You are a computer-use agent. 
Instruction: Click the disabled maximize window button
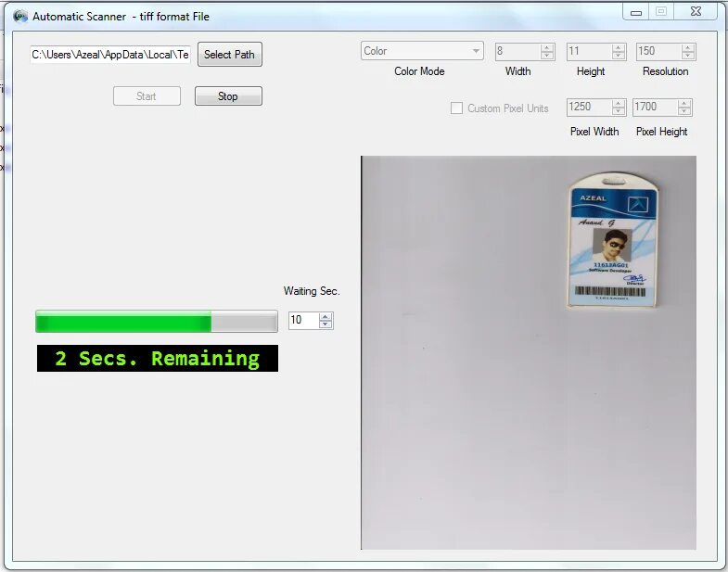661,12
